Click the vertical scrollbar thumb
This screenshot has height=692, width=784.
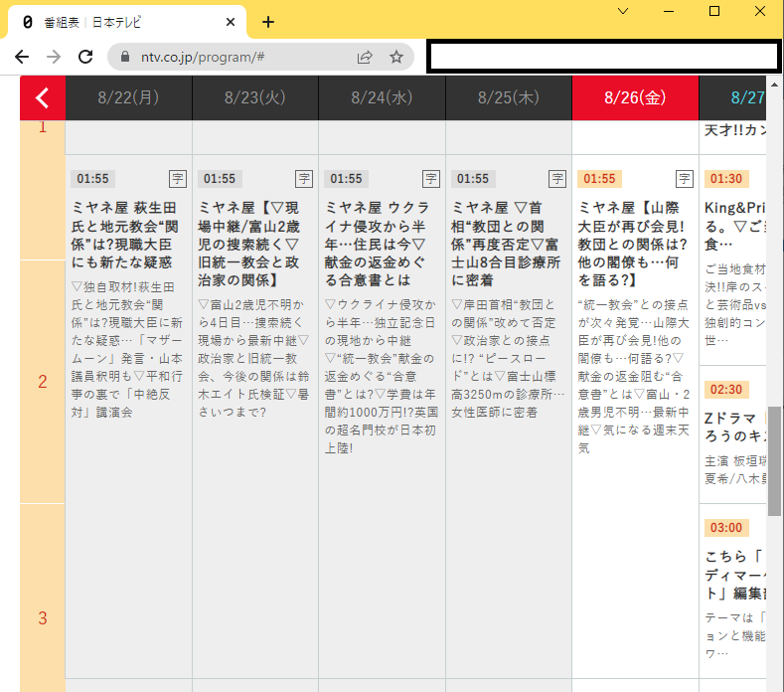coord(774,460)
